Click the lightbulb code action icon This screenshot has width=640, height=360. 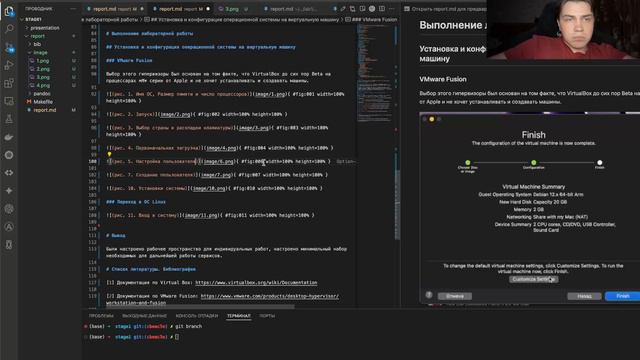pyautogui.click(x=109, y=154)
